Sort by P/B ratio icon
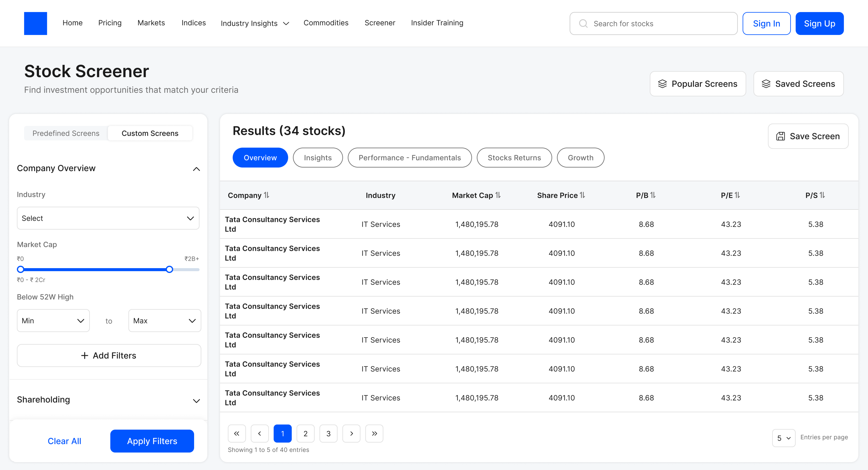868x470 pixels. click(x=653, y=195)
